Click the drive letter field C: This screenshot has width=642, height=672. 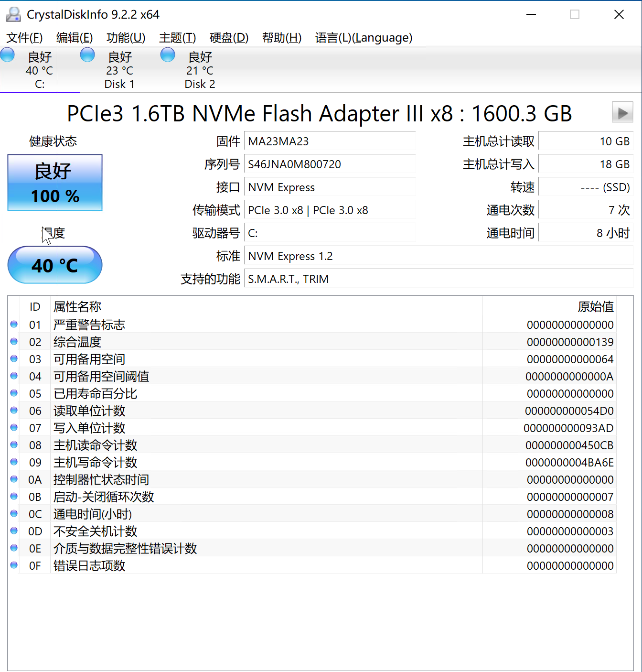pos(330,233)
